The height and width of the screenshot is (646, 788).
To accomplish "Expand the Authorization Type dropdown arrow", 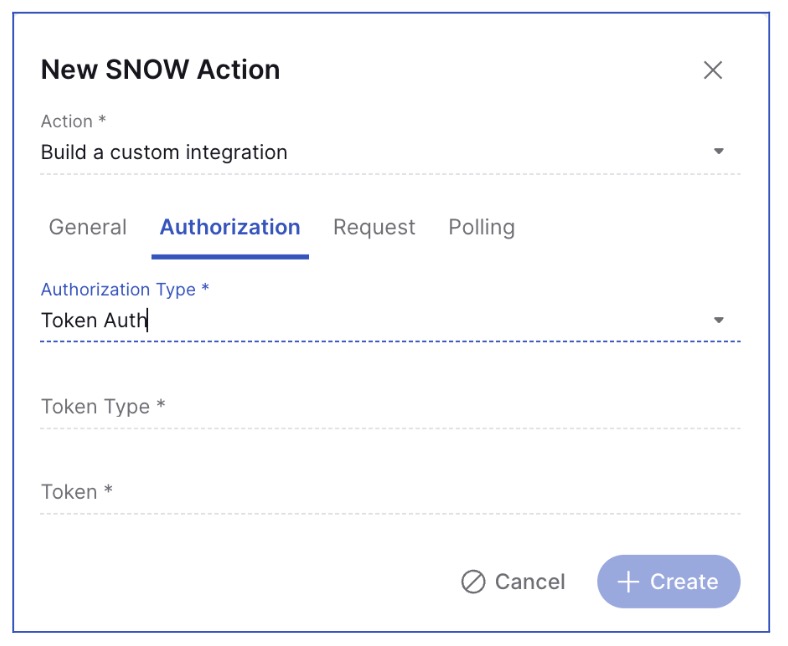I will point(719,320).
